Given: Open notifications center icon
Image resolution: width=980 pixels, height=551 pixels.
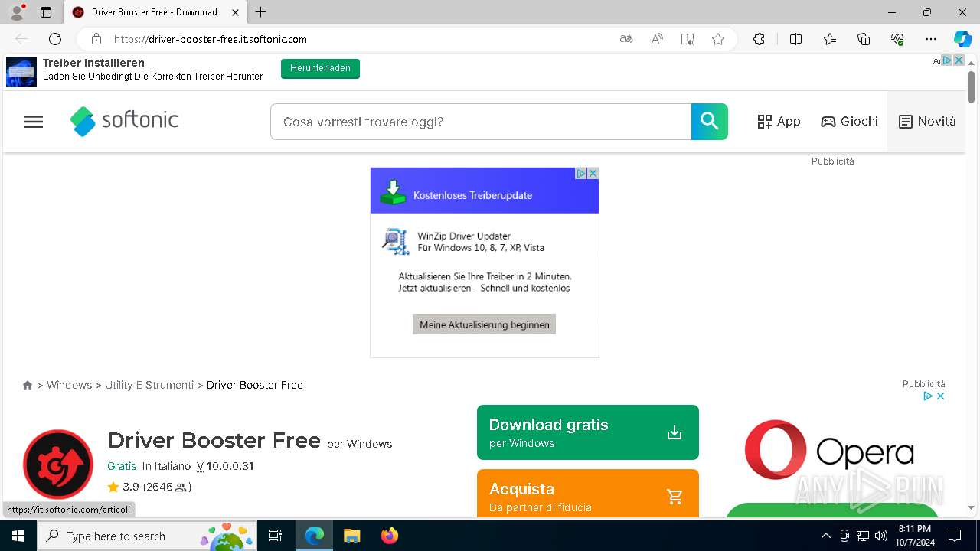Looking at the screenshot, I should 955,536.
